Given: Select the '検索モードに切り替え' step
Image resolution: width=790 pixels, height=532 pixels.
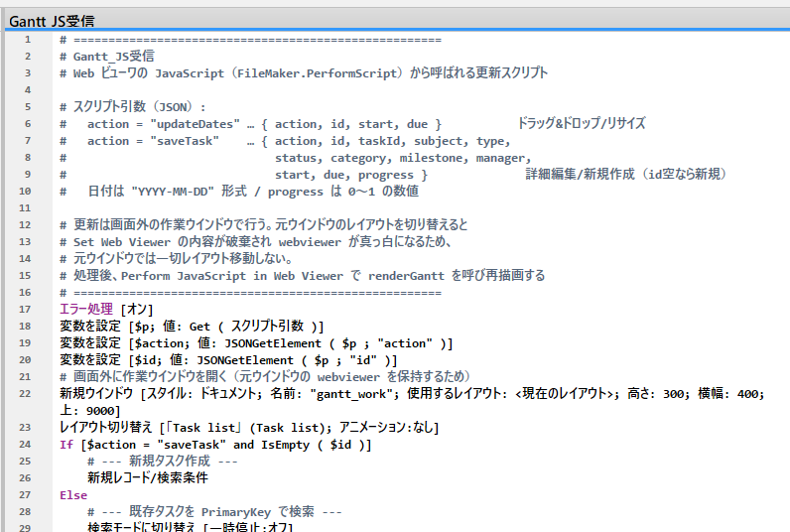Looking at the screenshot, I should [190, 527].
